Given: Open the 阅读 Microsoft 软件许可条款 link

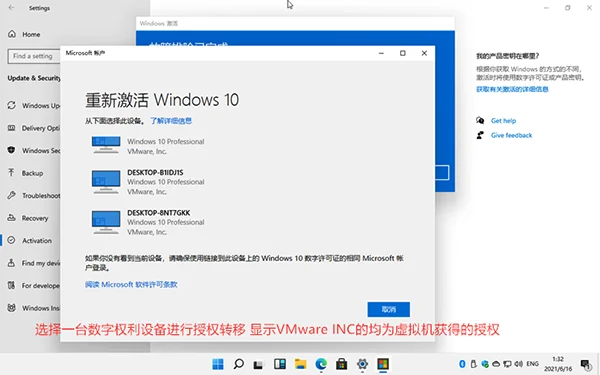Looking at the screenshot, I should [x=131, y=284].
